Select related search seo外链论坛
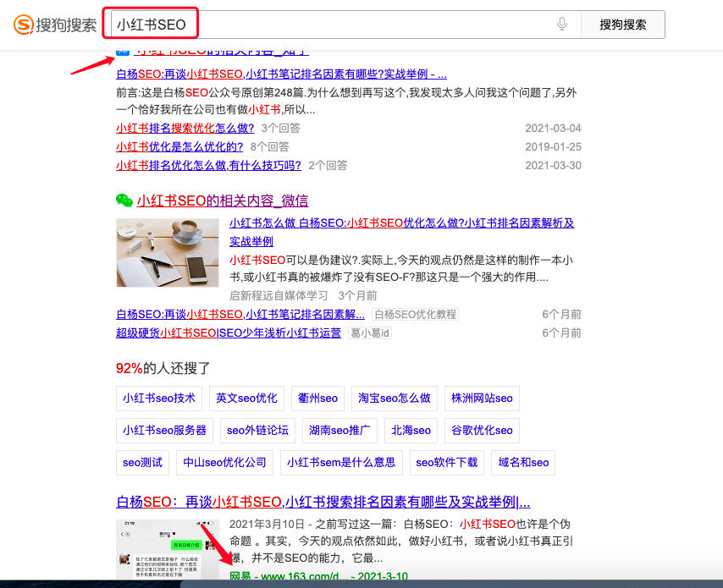This screenshot has height=588, width=723. pos(257,431)
